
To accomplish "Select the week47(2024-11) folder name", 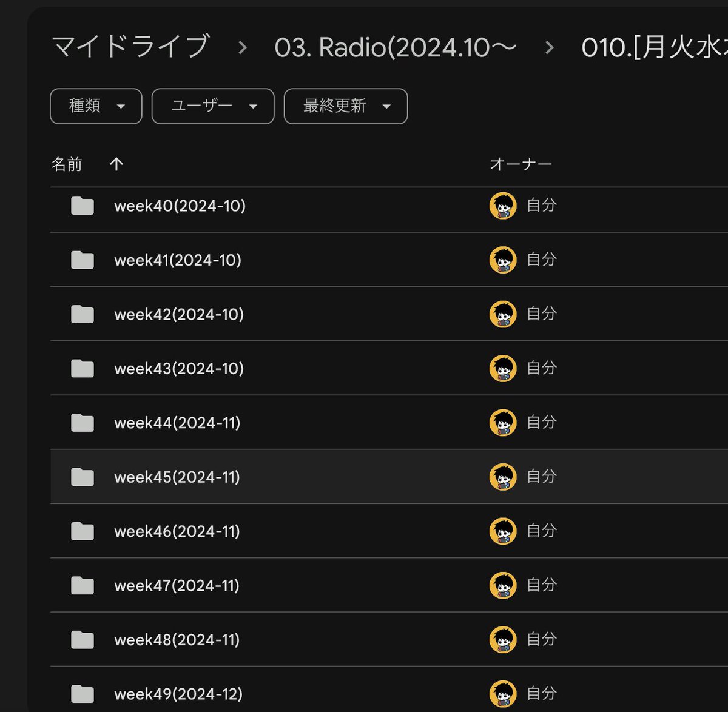I will pos(177,586).
